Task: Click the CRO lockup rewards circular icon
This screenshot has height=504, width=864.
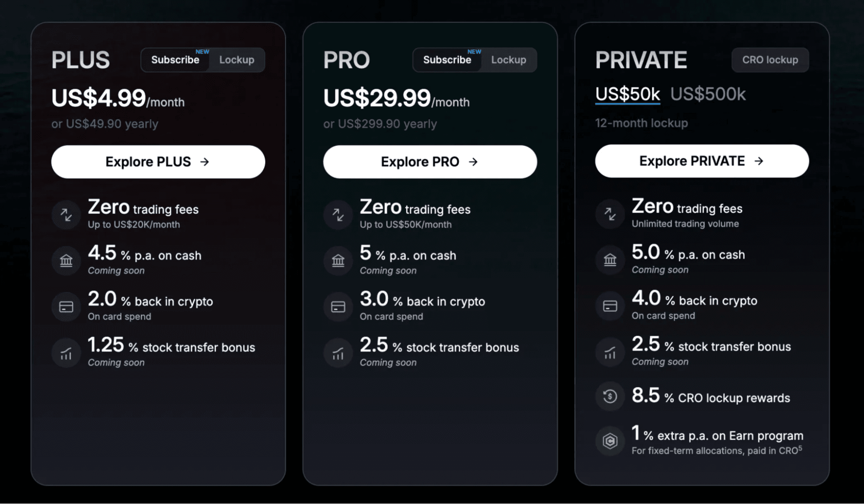Action: 610,396
